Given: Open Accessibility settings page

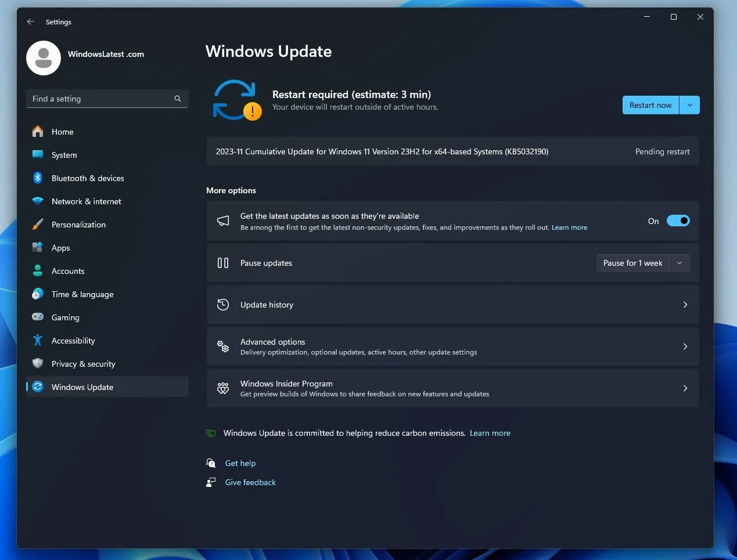Looking at the screenshot, I should (107, 341).
